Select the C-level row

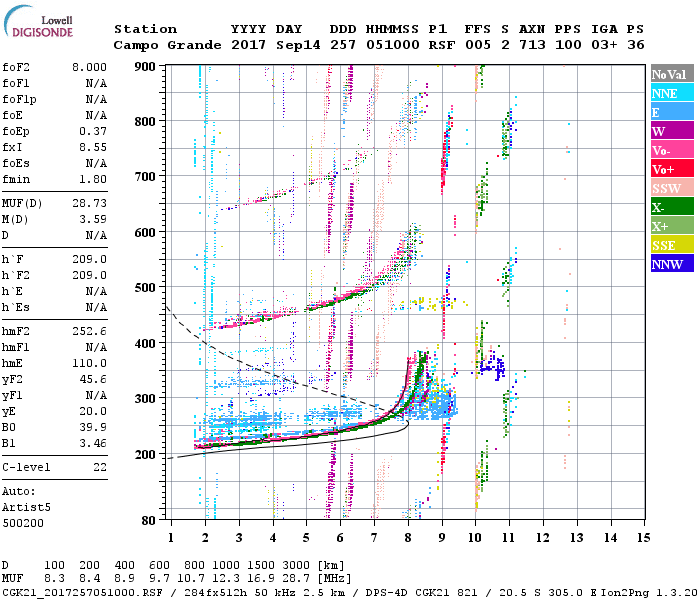click(x=55, y=467)
